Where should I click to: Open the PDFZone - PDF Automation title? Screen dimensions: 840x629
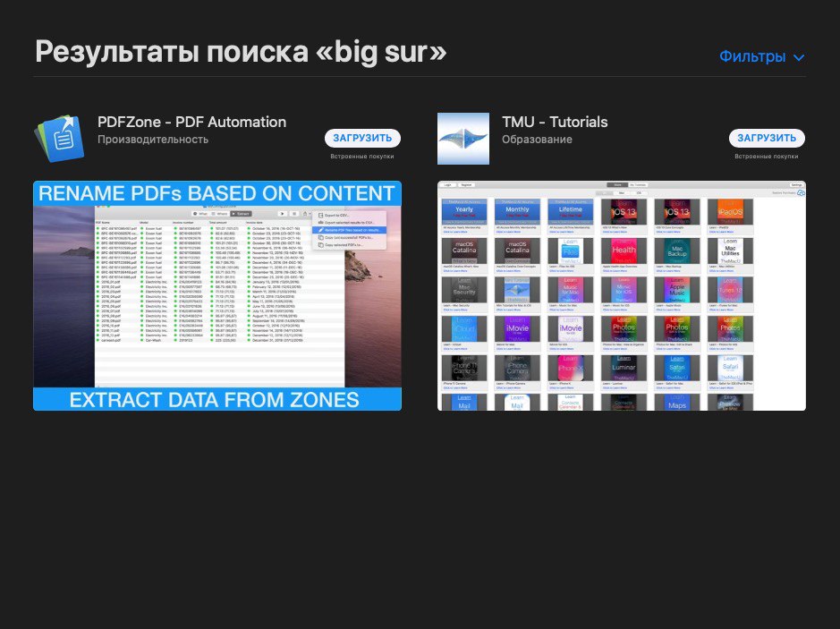coord(191,122)
